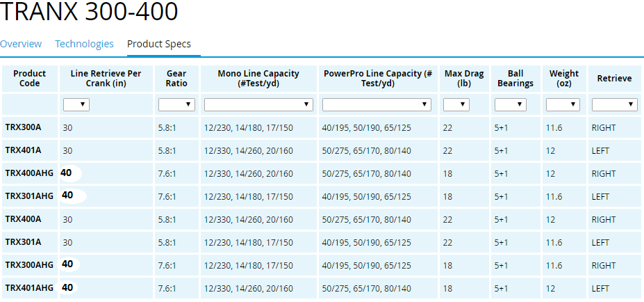Viewport: 644px width, 302px height.
Task: Click the highlighted 40 value for TRX301AHG
Action: click(67, 196)
